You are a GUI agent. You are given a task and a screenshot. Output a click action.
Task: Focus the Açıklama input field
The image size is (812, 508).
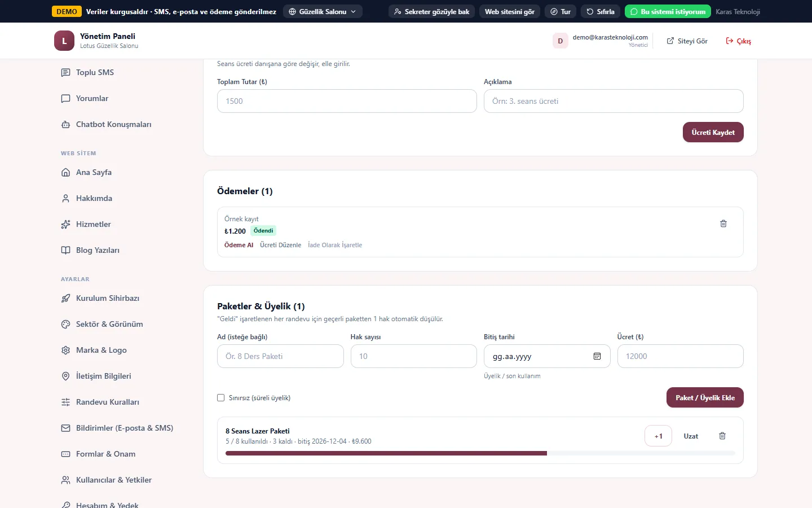pos(614,101)
